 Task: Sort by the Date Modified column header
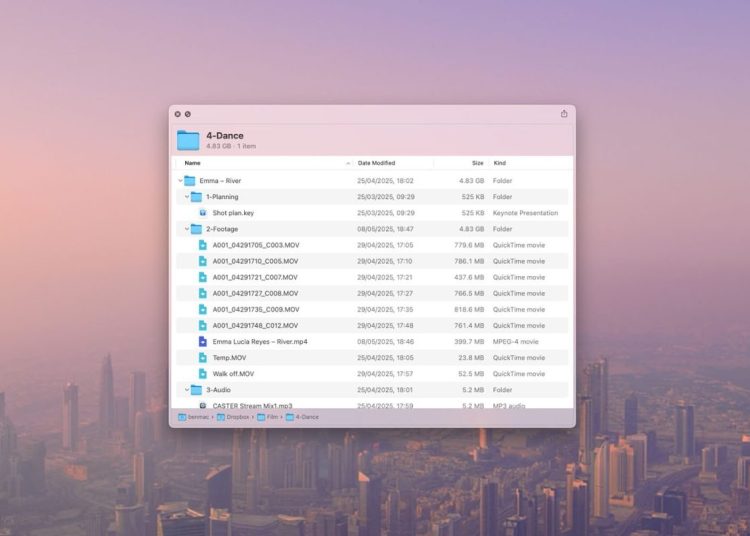tap(376, 163)
